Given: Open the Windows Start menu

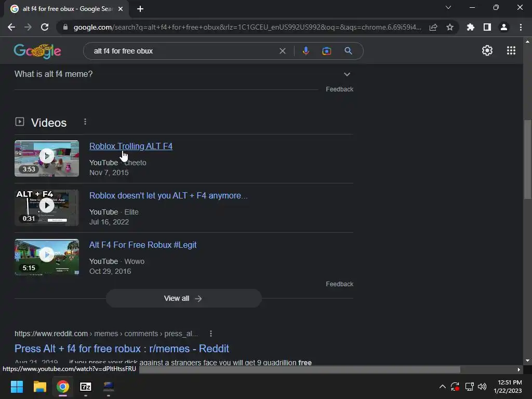Looking at the screenshot, I should tap(17, 387).
